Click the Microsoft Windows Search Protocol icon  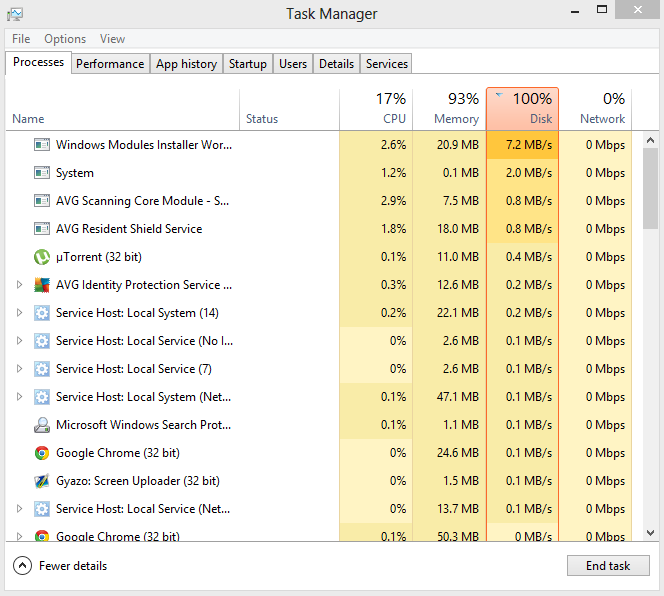coord(42,425)
